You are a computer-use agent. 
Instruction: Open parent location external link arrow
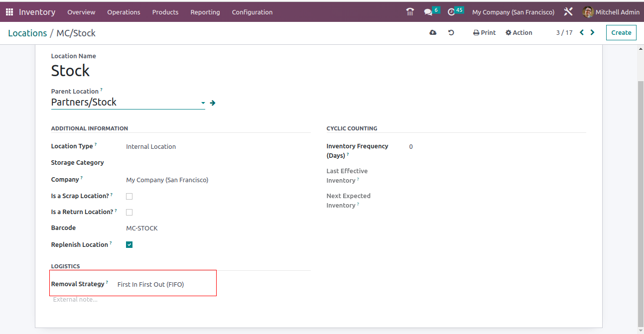213,103
